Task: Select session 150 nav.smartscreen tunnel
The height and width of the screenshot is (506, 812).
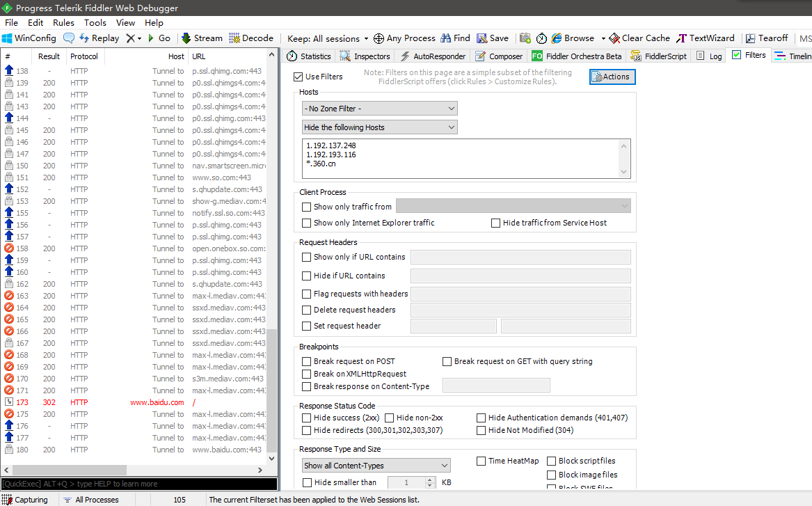Action: (135, 166)
